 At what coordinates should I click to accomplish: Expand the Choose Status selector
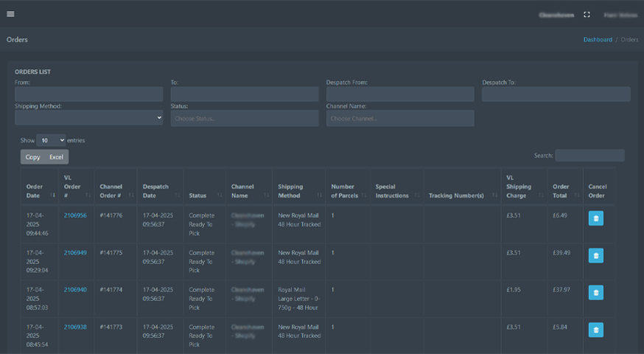coord(245,118)
